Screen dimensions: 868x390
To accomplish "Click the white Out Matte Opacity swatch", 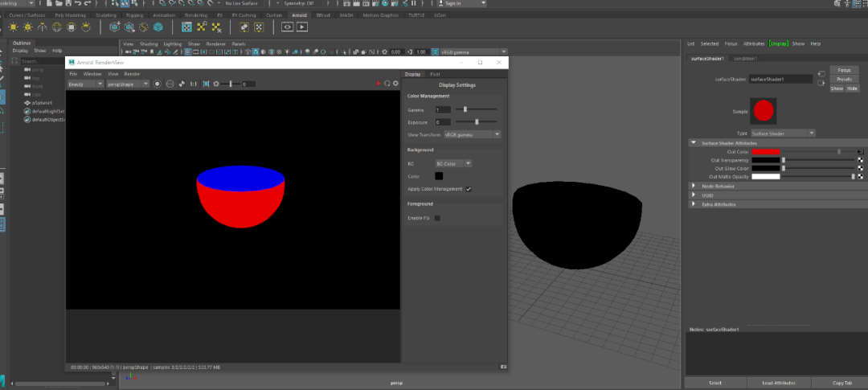I will pyautogui.click(x=766, y=177).
